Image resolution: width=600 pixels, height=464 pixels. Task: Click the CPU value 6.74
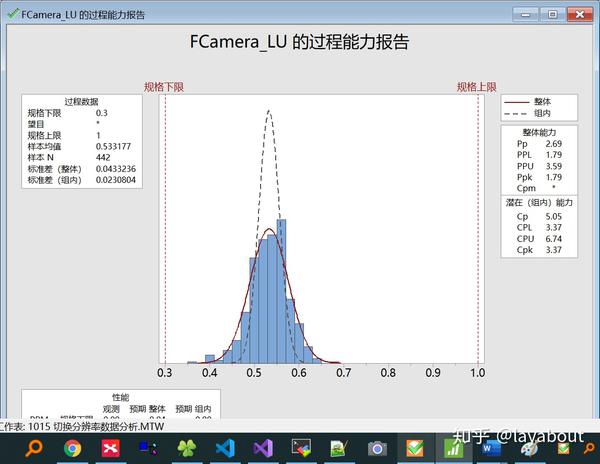(554, 239)
